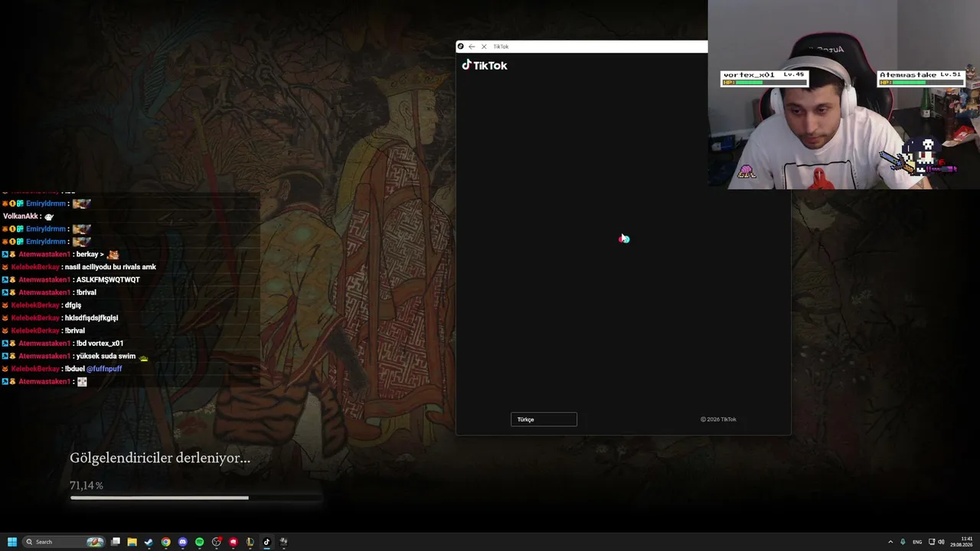Viewport: 980px width, 551px height.
Task: Click the © 2026 TikTok footer text
Action: [x=718, y=419]
